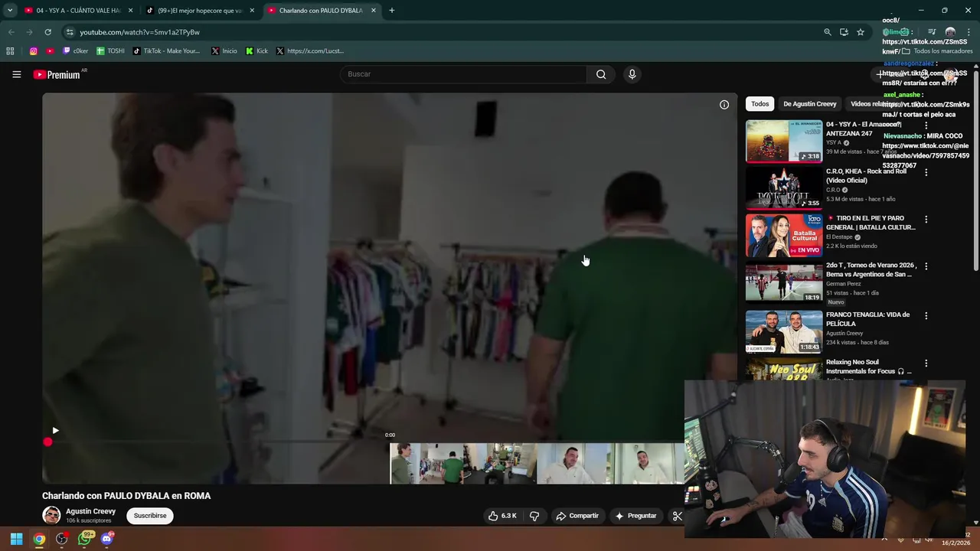Viewport: 980px width, 551px height.
Task: Open the OBS icon on the taskbar
Action: pyautogui.click(x=62, y=539)
